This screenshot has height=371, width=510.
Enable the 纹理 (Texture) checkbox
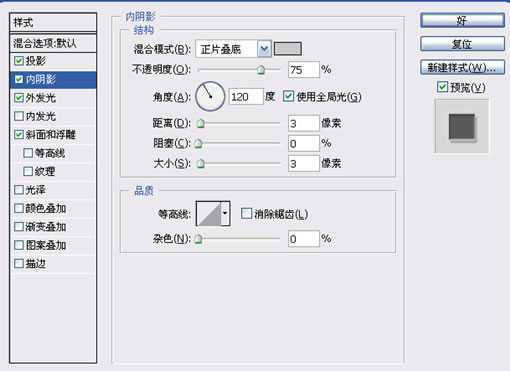(x=28, y=171)
